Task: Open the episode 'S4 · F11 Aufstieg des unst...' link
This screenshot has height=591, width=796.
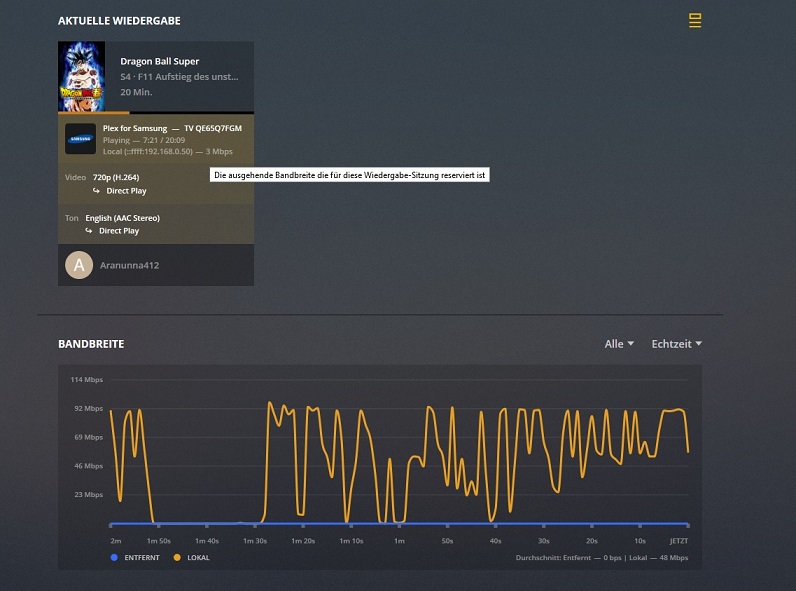Action: (179, 77)
